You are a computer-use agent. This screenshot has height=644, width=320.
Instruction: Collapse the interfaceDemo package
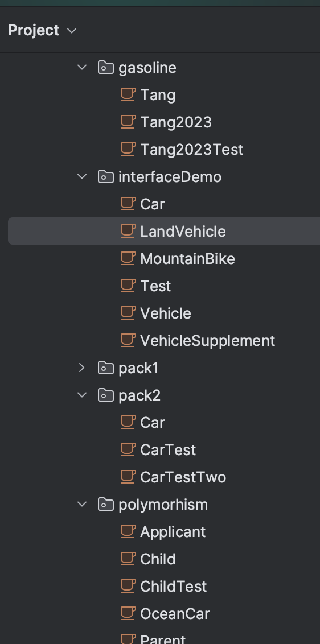point(82,176)
